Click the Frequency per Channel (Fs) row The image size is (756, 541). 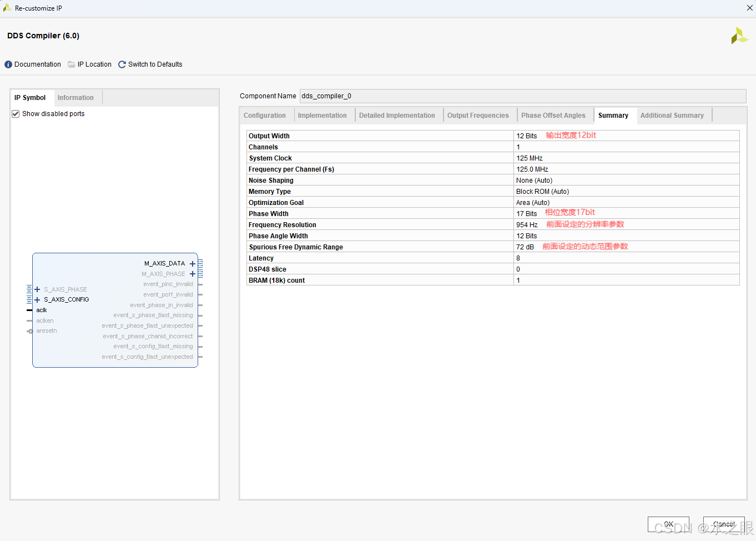493,169
